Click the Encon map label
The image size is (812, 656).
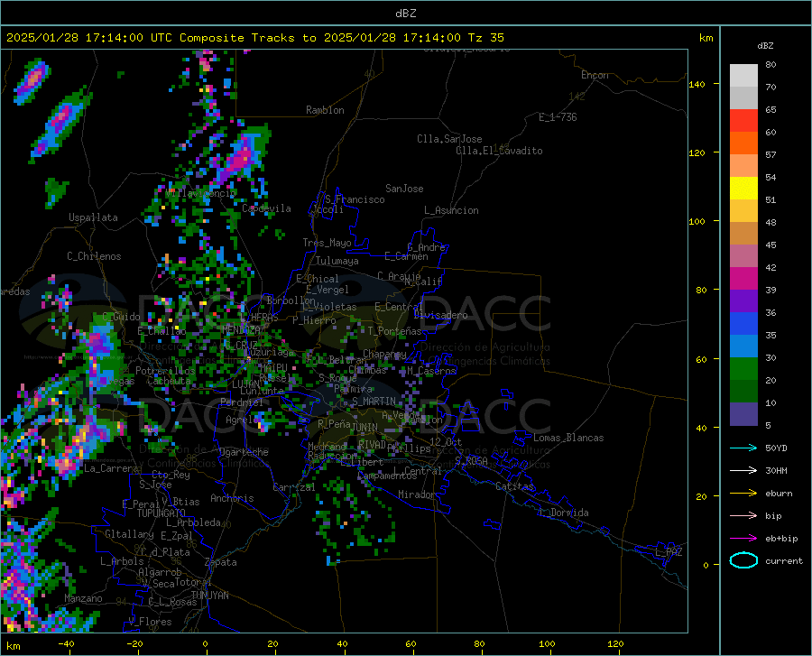pyautogui.click(x=595, y=75)
